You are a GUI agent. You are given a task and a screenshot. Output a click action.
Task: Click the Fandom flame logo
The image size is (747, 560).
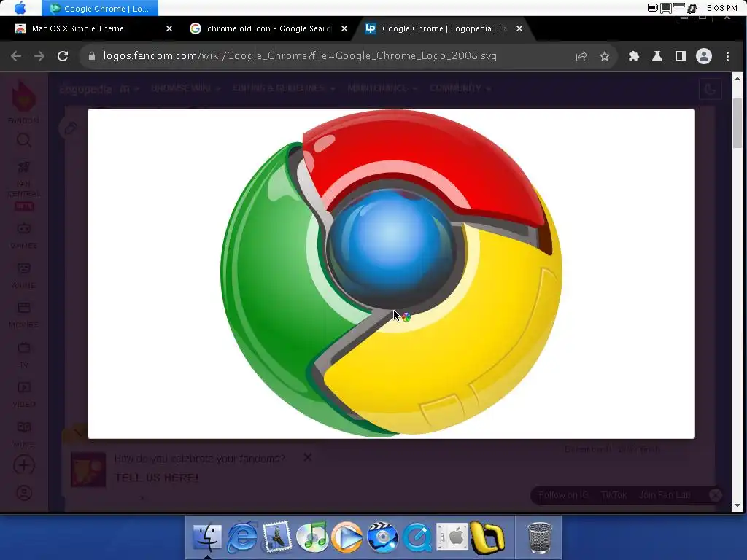coord(23,96)
